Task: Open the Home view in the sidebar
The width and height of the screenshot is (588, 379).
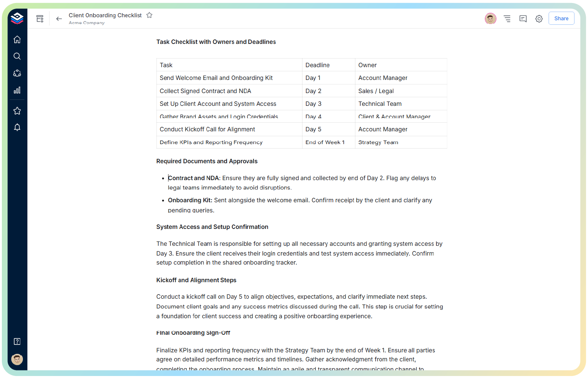Action: (x=17, y=39)
